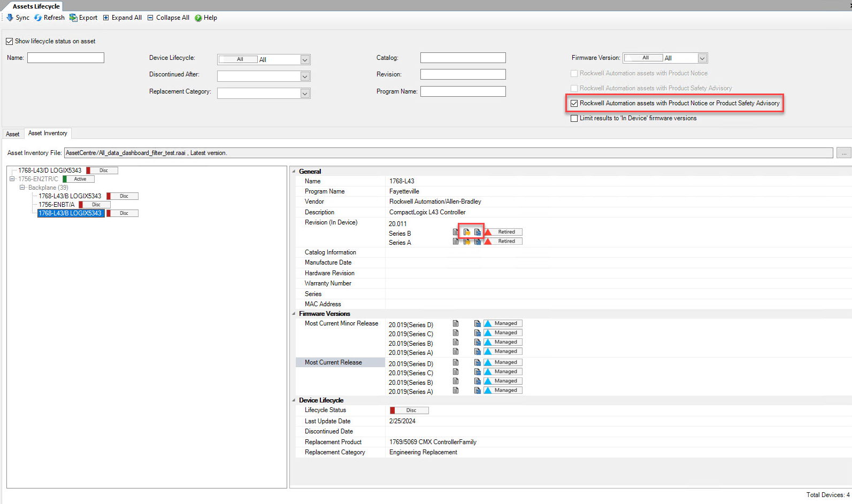This screenshot has width=852, height=504.
Task: Click the Replacement Product value 1769/5069 CMX ControllerFamily
Action: 433,442
